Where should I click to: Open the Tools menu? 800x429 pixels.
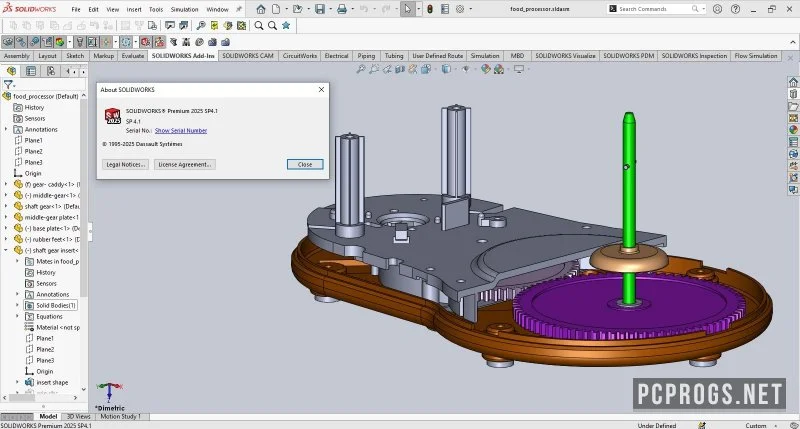pos(156,9)
